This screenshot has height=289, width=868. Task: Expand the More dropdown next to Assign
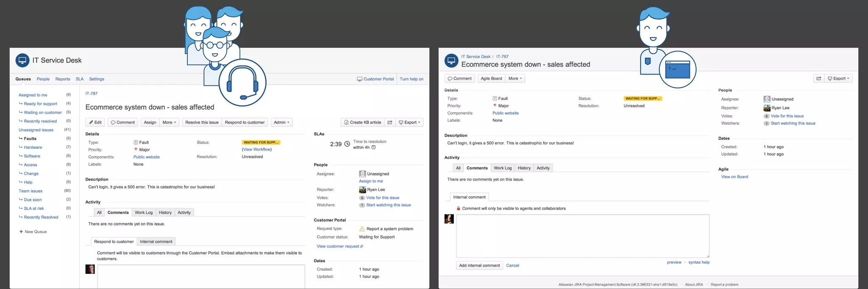tap(170, 122)
